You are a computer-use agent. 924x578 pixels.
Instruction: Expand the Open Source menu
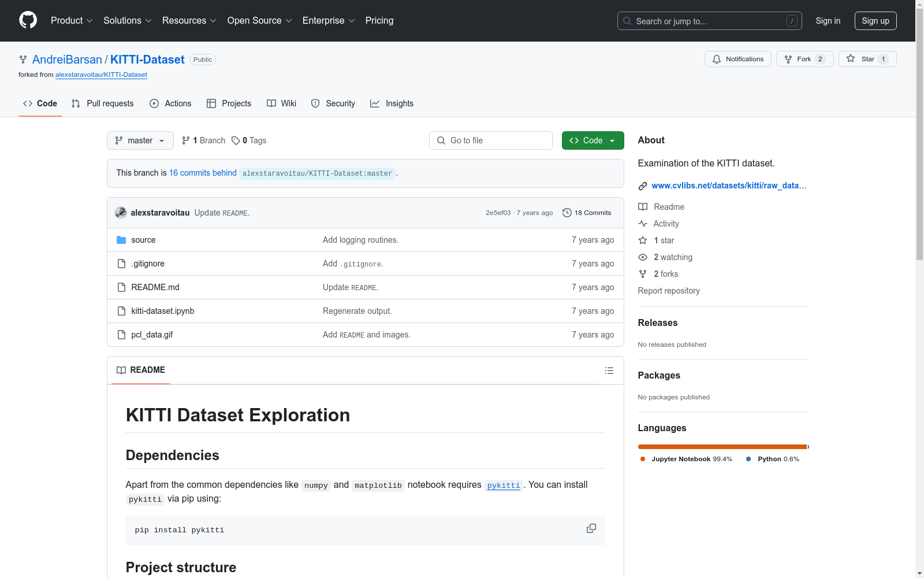(260, 20)
